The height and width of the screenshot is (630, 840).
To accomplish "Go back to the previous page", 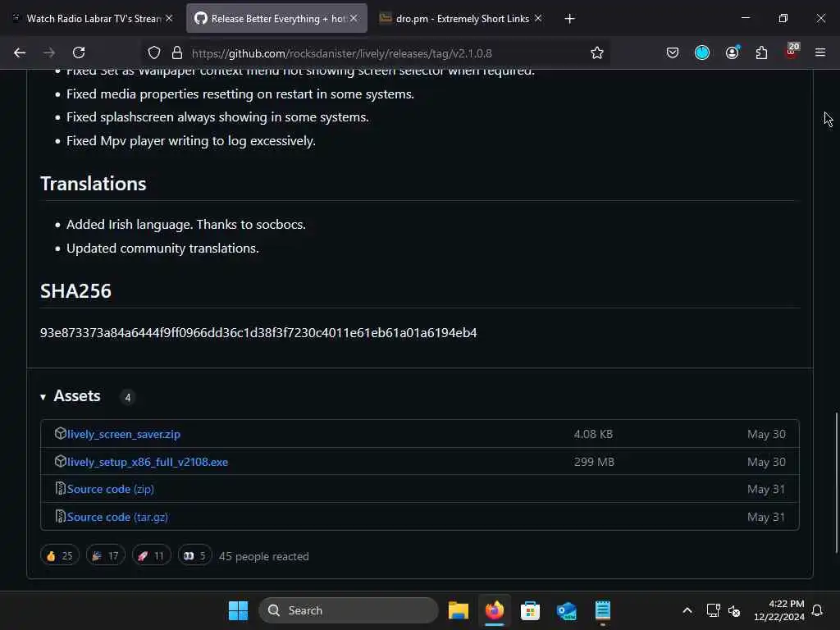I will tap(20, 52).
